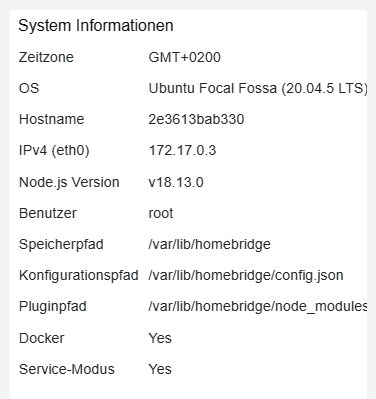Select the Hostname label
376x399 pixels.
51,119
